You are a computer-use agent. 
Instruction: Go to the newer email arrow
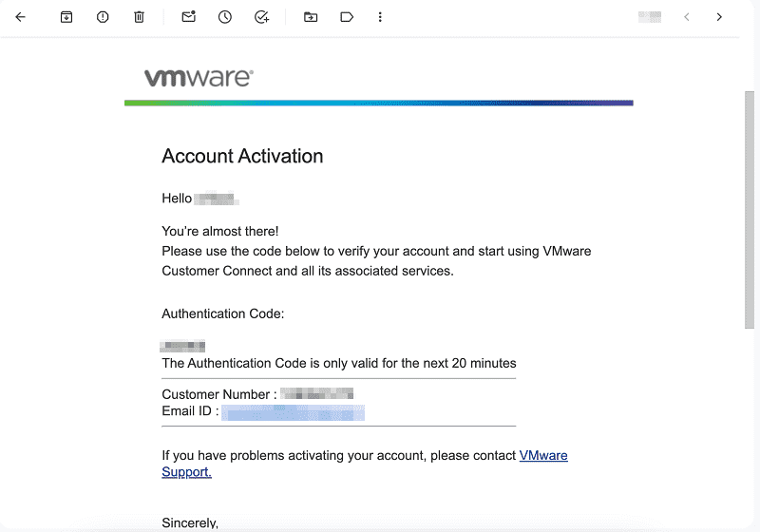click(686, 17)
